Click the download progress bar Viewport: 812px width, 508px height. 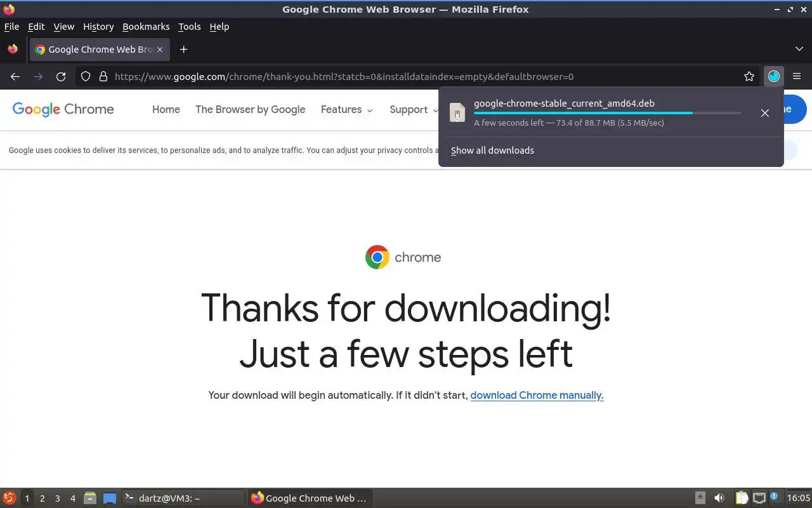[x=607, y=113]
